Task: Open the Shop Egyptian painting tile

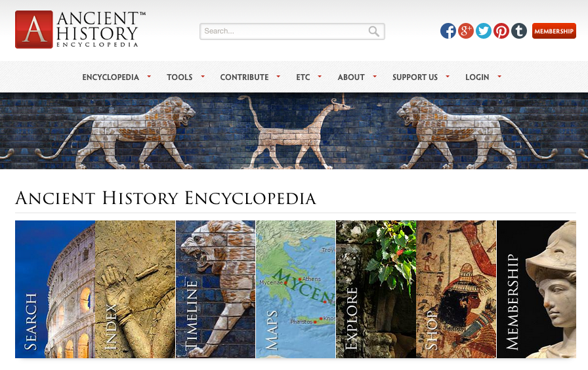Action: [x=456, y=289]
